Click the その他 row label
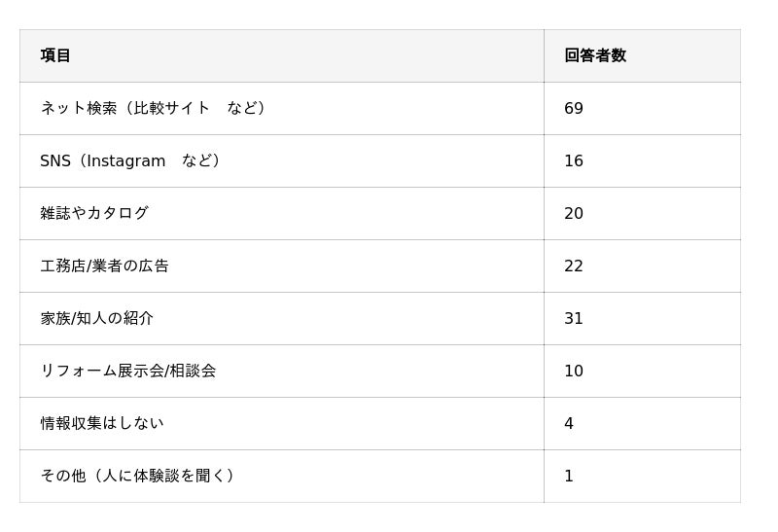This screenshot has height=532, width=778. 62,476
